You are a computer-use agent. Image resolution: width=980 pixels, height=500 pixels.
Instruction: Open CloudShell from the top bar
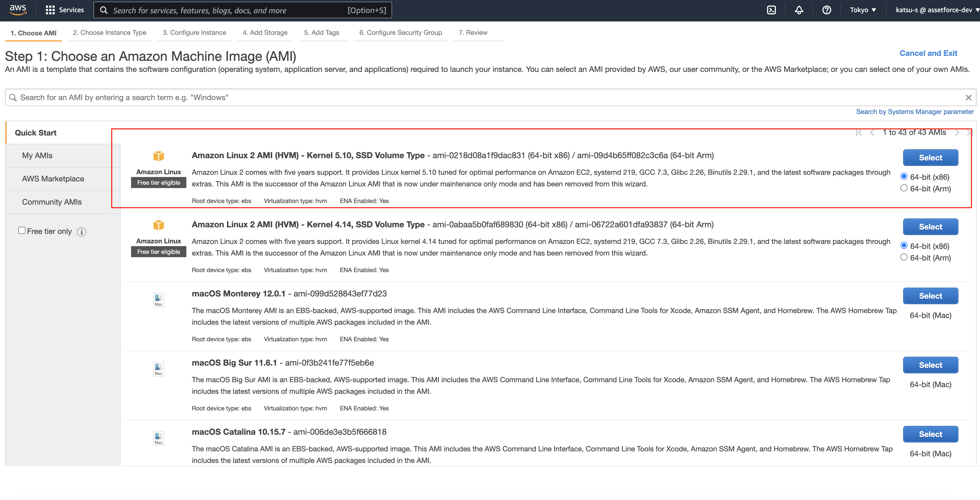(772, 10)
